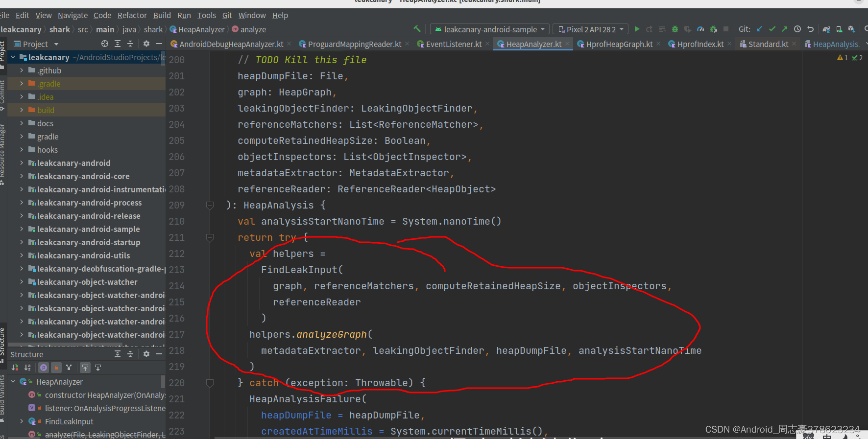Open Structure panel gear settings
The height and width of the screenshot is (439, 868).
coord(146,354)
